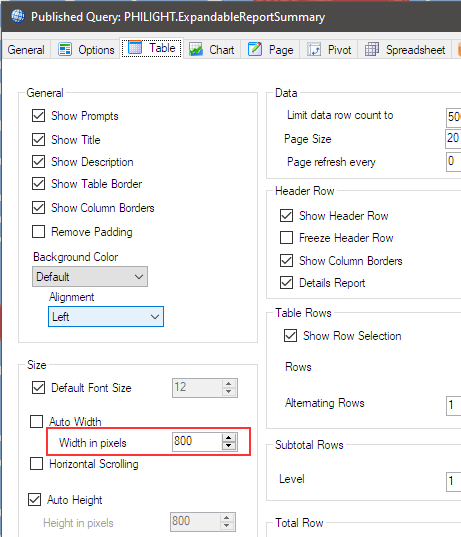Toggle the Auto Width checkbox

click(x=37, y=421)
